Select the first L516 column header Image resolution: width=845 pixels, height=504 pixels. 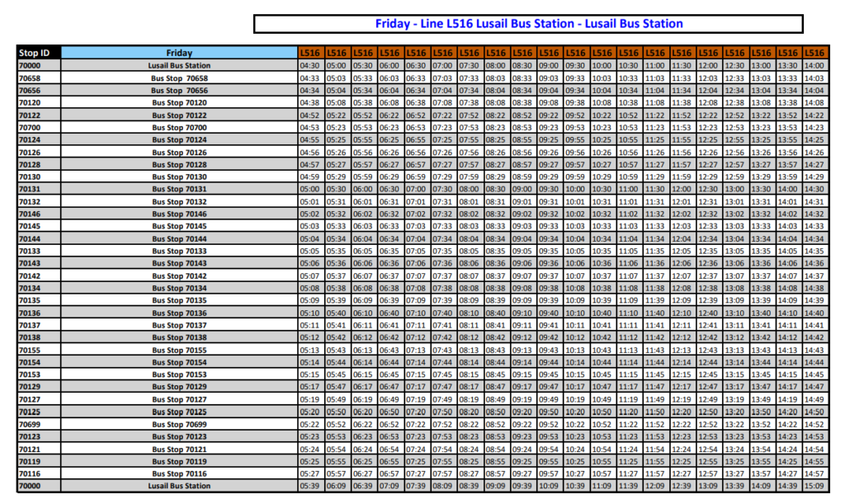tap(309, 53)
